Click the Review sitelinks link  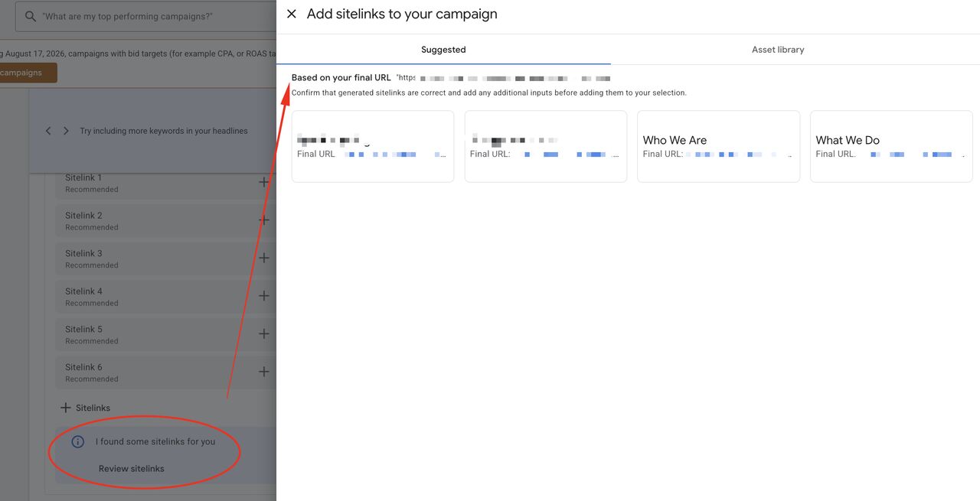point(132,468)
